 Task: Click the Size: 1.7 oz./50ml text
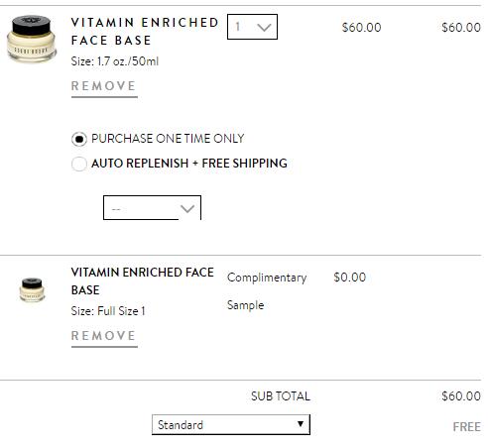click(x=115, y=61)
